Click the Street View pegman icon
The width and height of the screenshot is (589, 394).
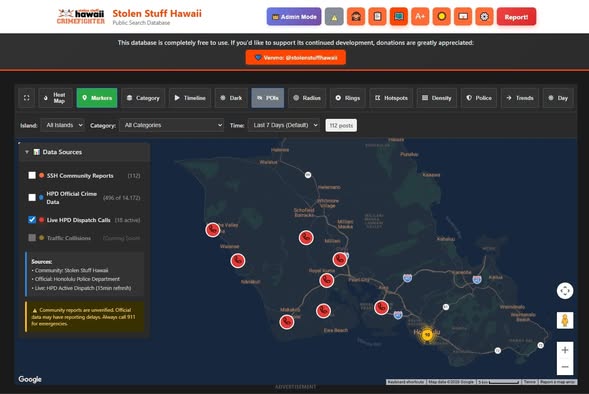point(565,320)
